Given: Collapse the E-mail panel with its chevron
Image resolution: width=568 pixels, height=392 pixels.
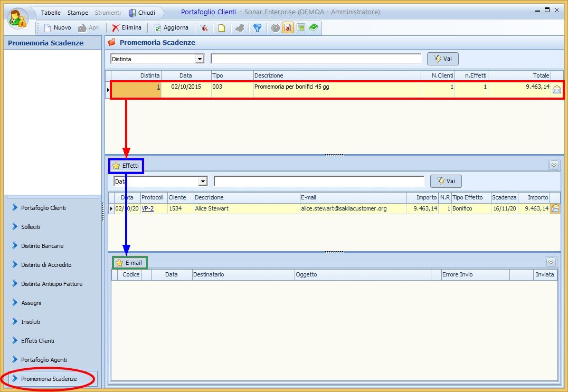Looking at the screenshot, I should (x=551, y=262).
